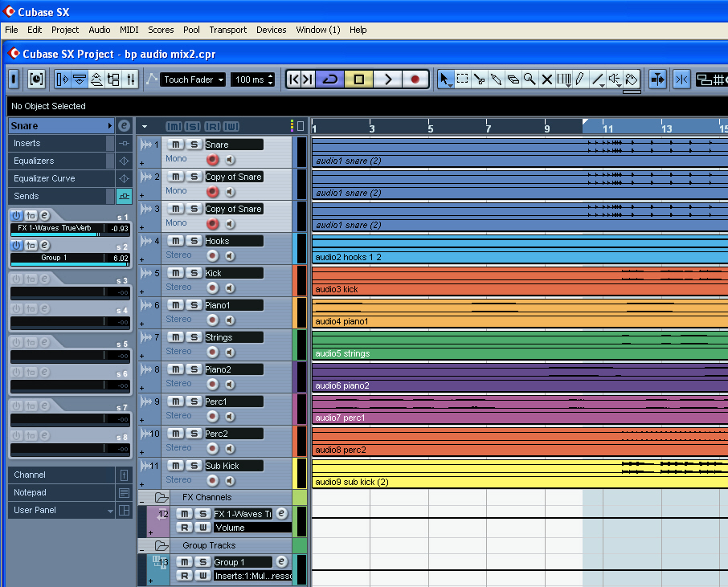Select the Line tool
This screenshot has width=728, height=587.
point(598,79)
